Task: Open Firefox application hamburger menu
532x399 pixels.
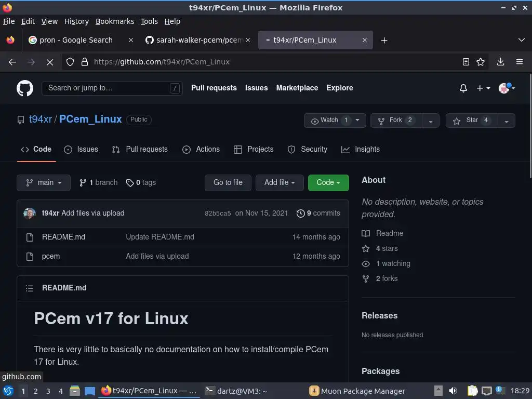Action: pyautogui.click(x=519, y=62)
